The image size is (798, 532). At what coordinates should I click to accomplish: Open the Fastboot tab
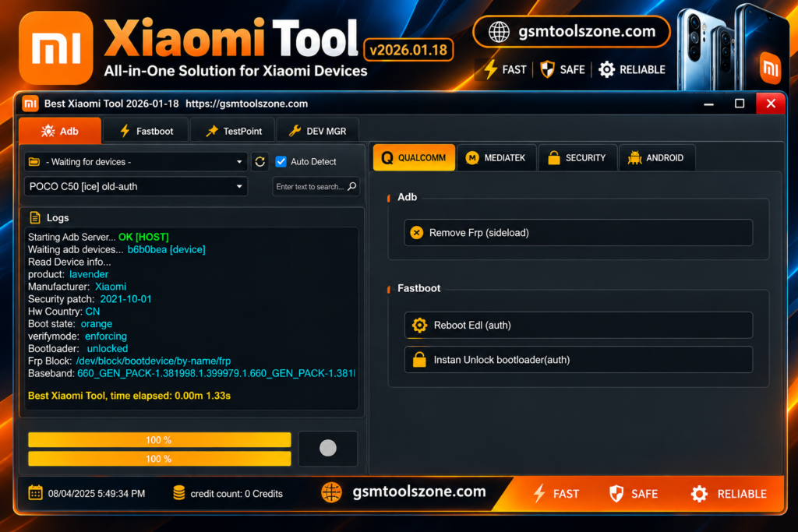pos(146,131)
